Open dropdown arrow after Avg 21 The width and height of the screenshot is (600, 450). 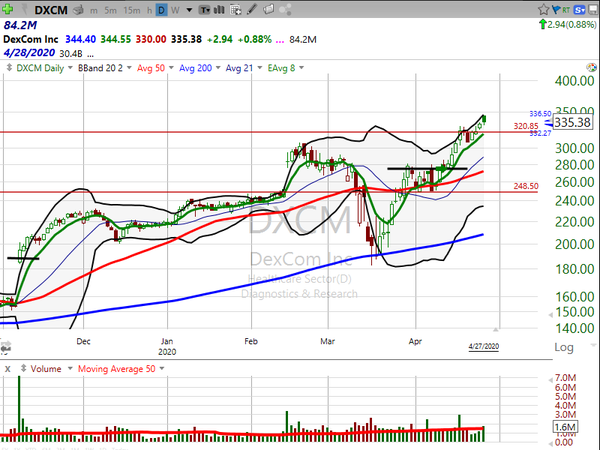[259, 68]
